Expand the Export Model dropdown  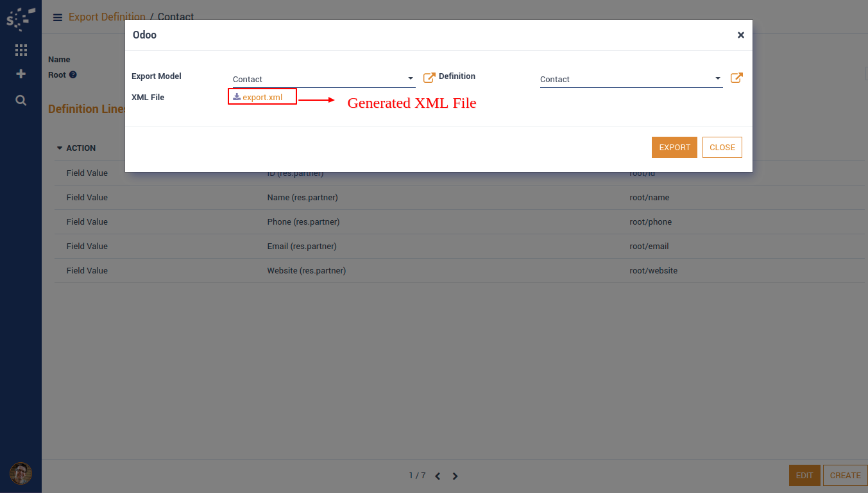[411, 79]
